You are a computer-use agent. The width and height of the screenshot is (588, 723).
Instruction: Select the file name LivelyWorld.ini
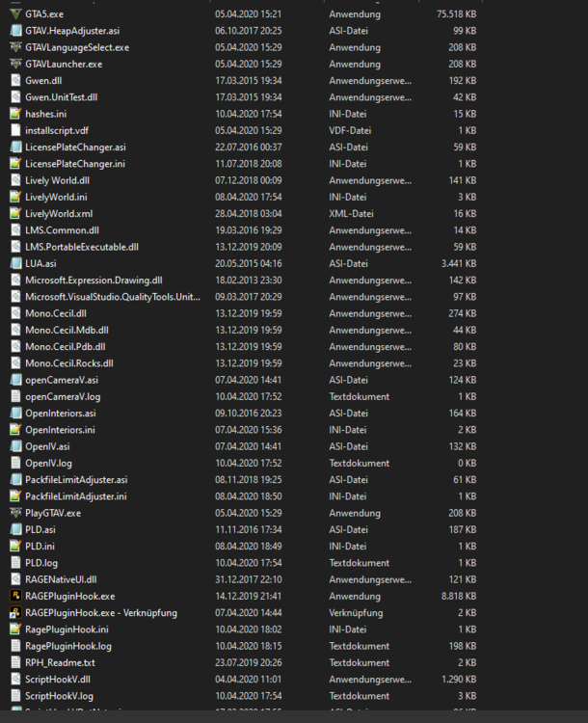pyautogui.click(x=56, y=197)
